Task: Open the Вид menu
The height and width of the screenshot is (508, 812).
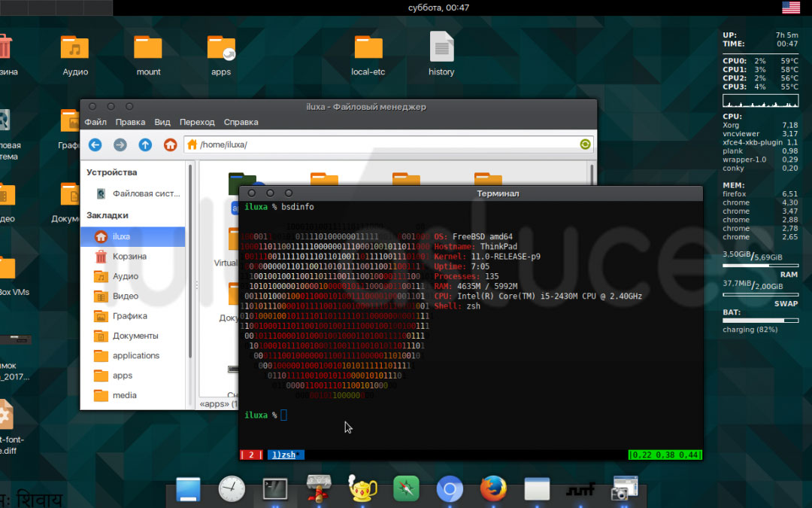Action: coord(162,122)
